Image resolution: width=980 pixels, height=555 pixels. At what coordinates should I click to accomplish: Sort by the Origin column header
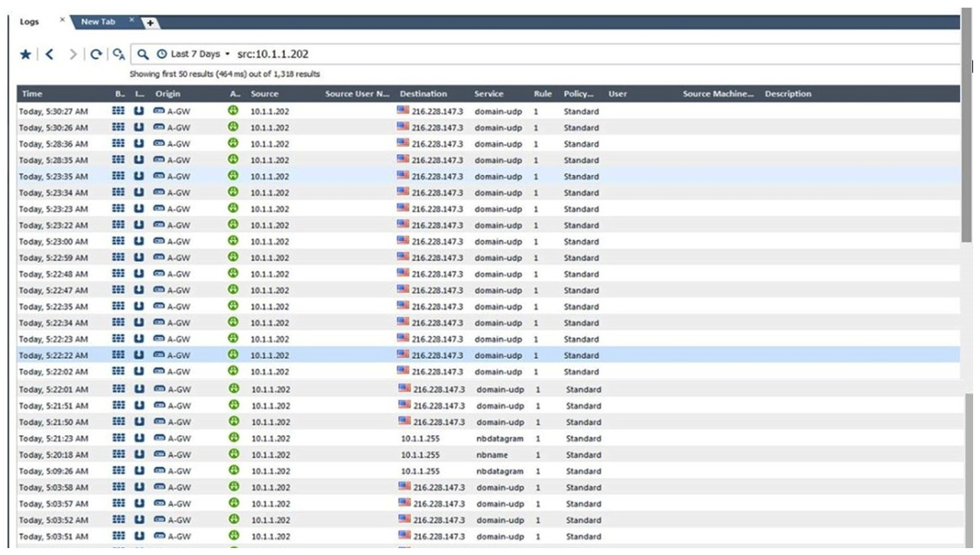click(x=167, y=94)
